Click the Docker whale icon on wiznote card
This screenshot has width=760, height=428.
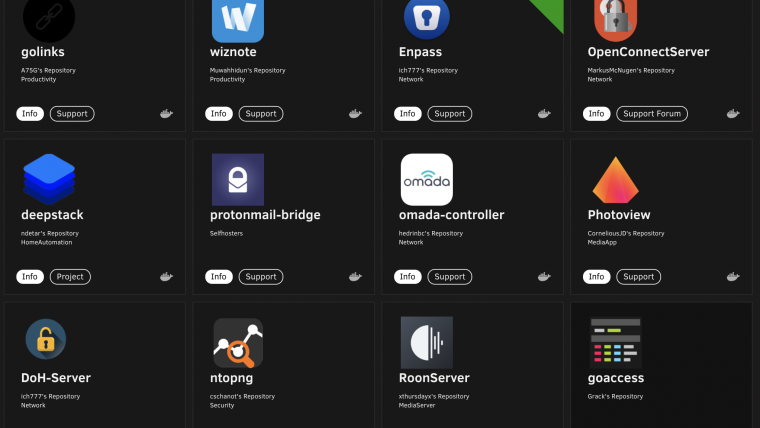point(355,114)
